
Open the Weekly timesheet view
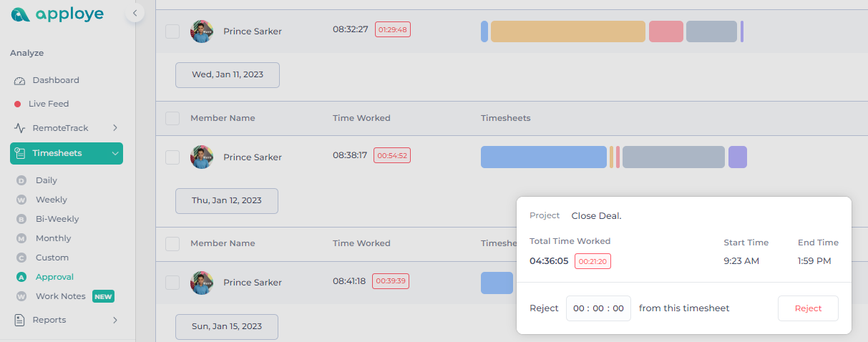(52, 200)
